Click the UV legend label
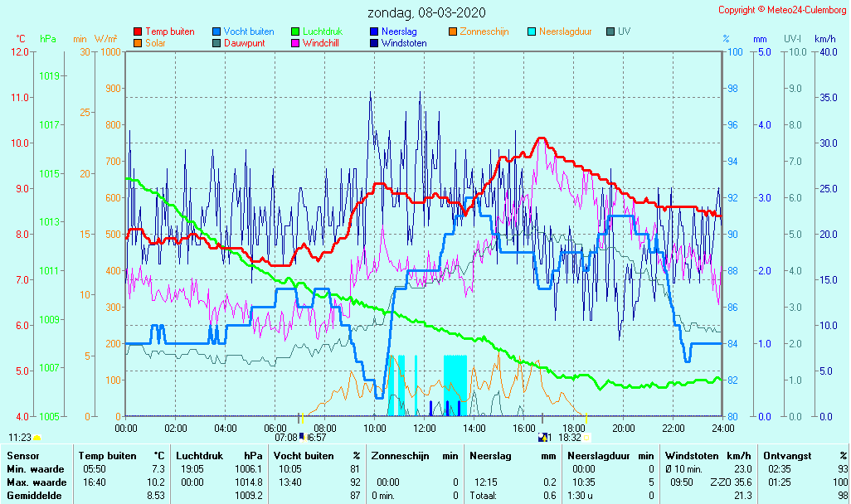This screenshot has height=504, width=851. tap(625, 31)
